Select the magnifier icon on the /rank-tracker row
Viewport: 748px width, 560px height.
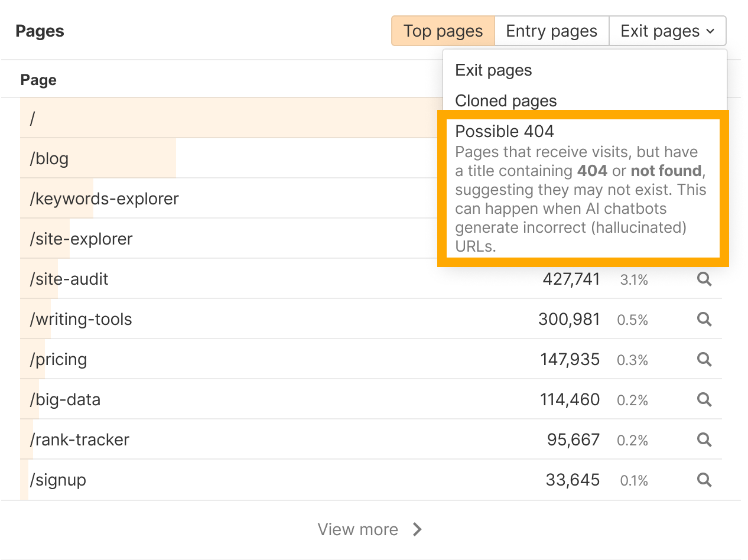click(x=704, y=440)
